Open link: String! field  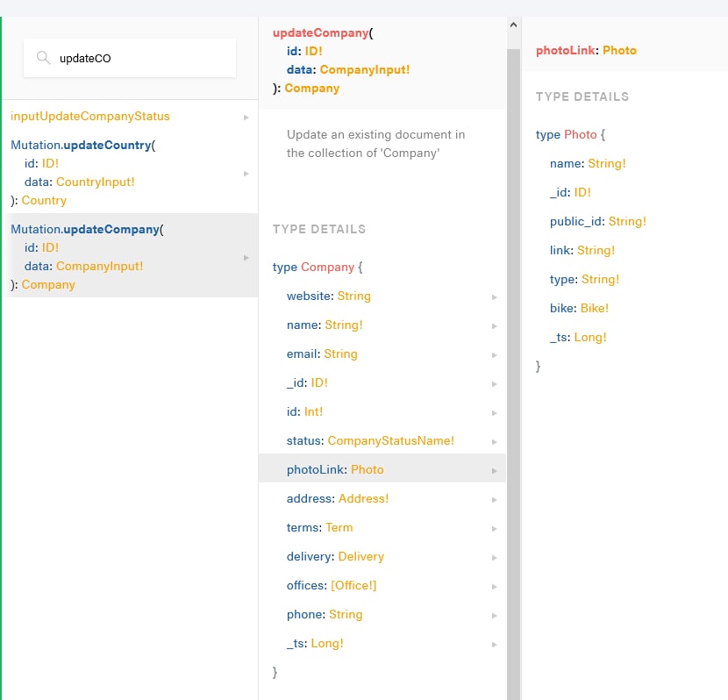pos(582,250)
